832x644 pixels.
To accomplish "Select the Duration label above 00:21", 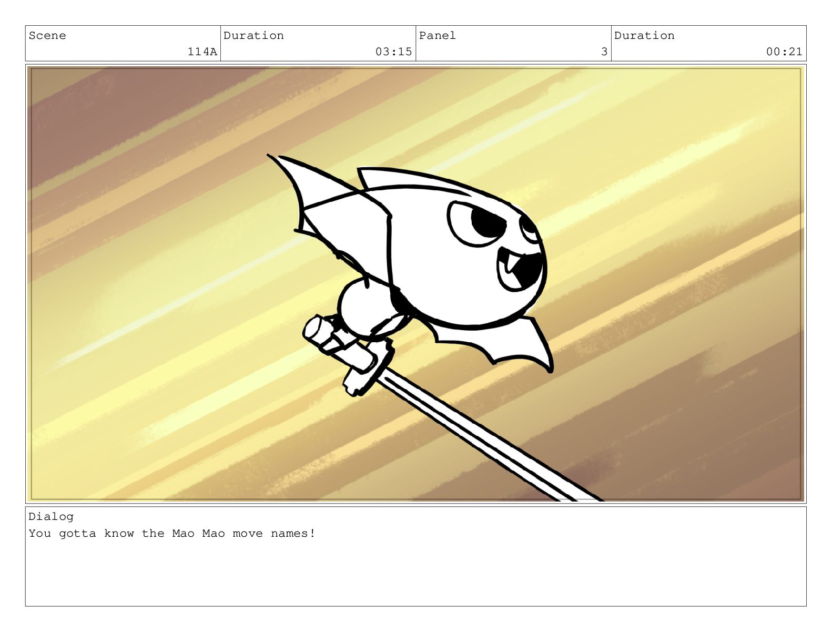I will [644, 36].
